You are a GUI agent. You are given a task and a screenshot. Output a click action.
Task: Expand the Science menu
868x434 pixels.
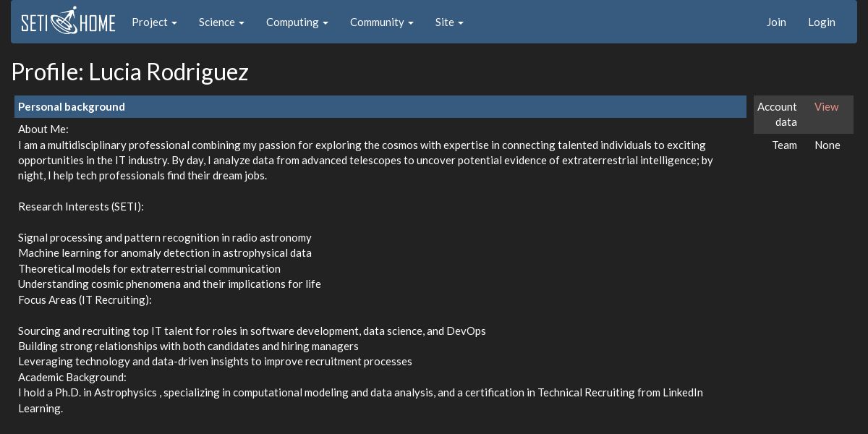pyautogui.click(x=221, y=22)
